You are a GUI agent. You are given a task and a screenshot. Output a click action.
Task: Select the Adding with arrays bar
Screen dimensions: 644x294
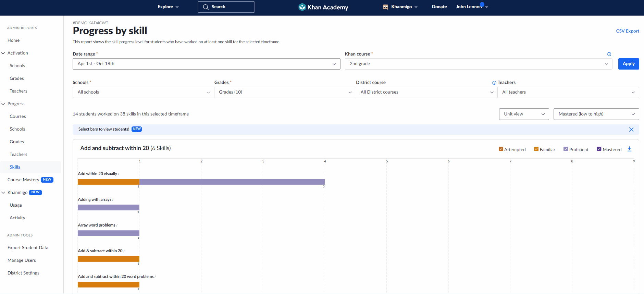click(109, 208)
